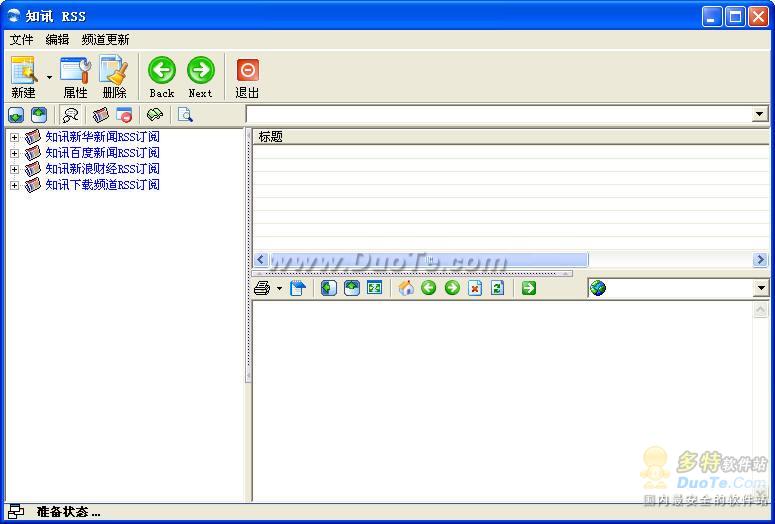Image resolution: width=775 pixels, height=524 pixels.
Task: Expand 知讯下载频道RSS订阅 tree node
Action: (14, 185)
